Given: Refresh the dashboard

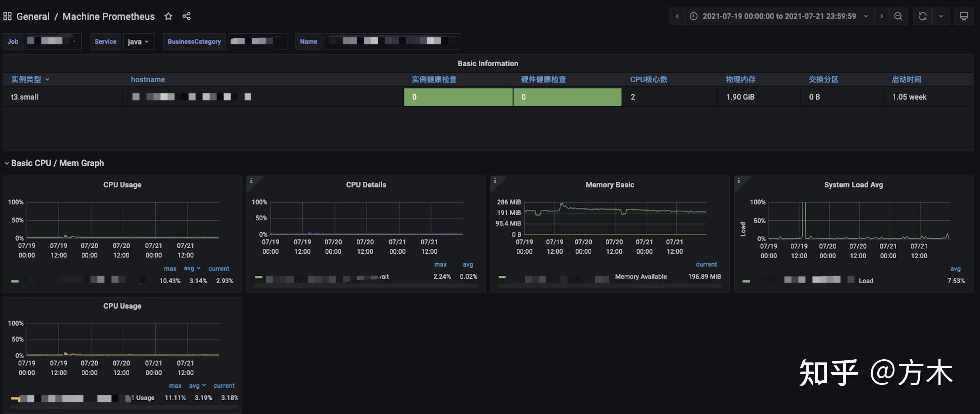Looking at the screenshot, I should [923, 16].
